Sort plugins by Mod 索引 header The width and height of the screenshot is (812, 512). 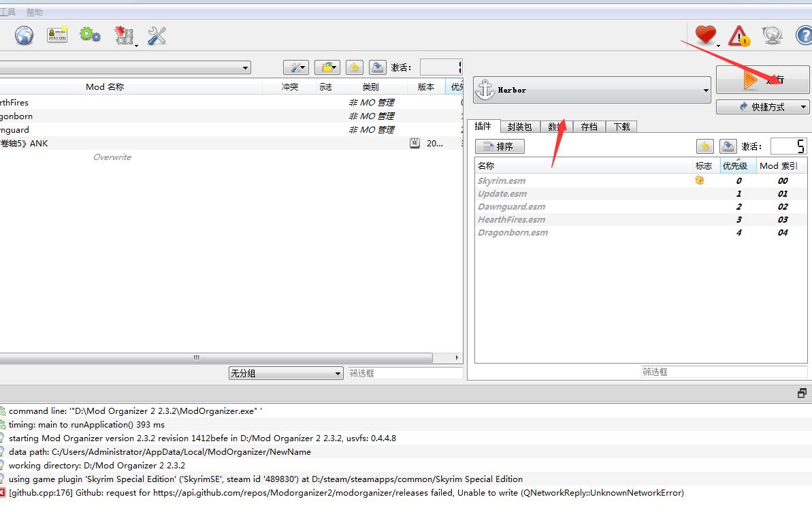point(781,166)
